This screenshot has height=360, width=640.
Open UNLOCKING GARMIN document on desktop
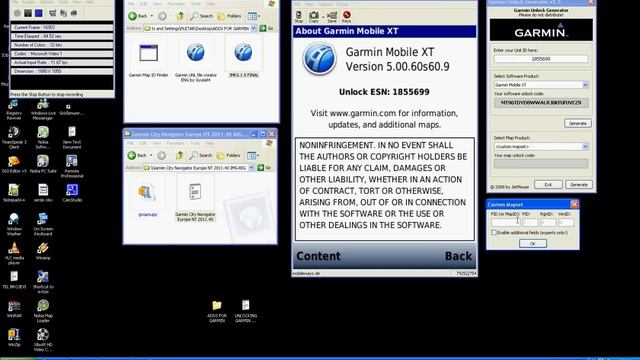point(246,311)
